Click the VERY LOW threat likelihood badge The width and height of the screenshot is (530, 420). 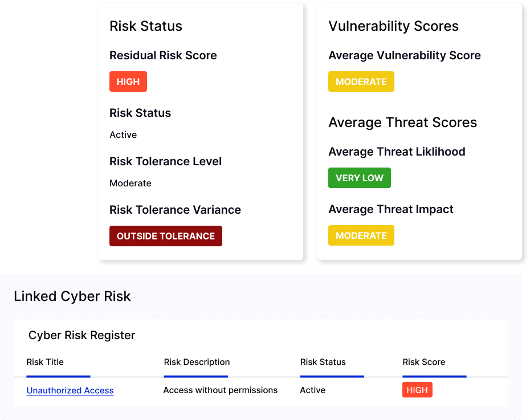(360, 178)
